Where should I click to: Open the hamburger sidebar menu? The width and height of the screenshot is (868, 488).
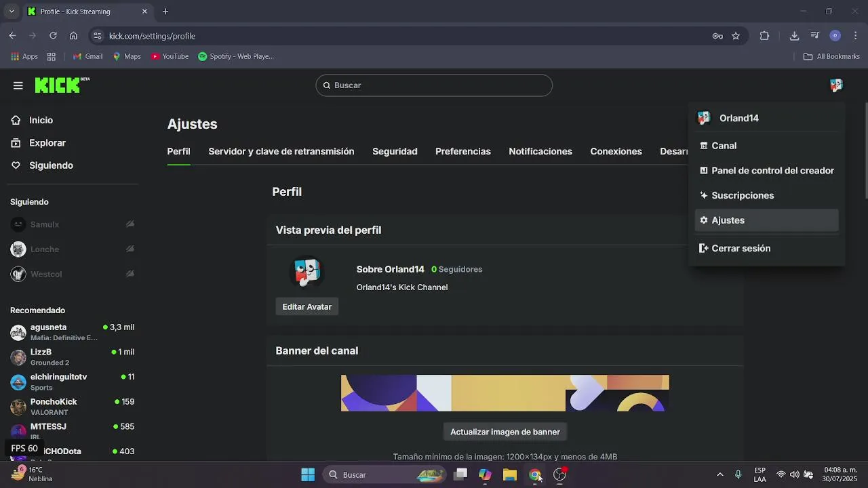(18, 85)
